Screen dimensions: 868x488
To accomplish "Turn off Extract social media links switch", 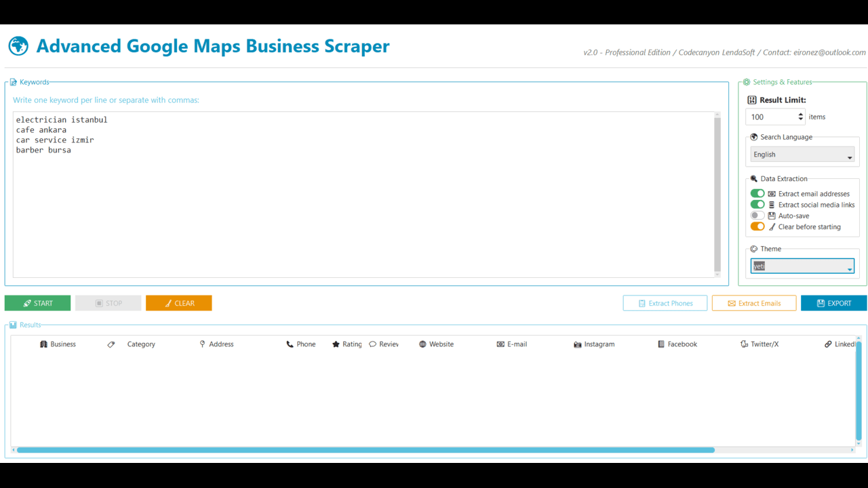I will coord(757,204).
